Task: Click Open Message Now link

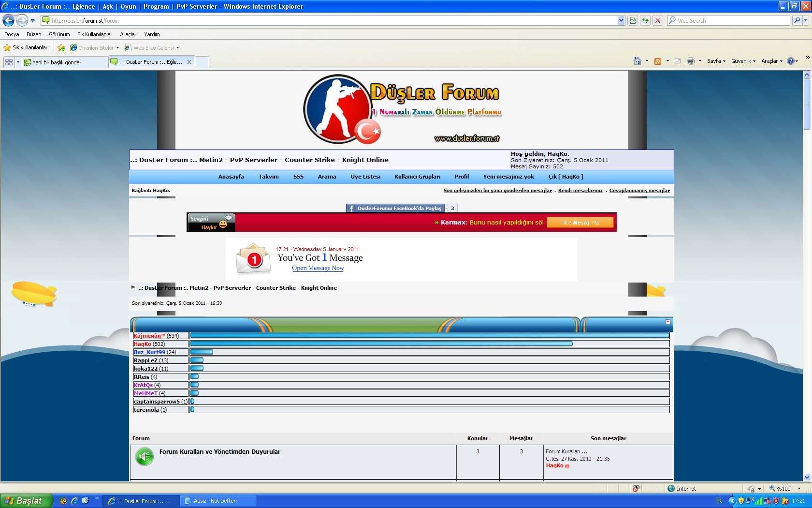Action: point(318,268)
